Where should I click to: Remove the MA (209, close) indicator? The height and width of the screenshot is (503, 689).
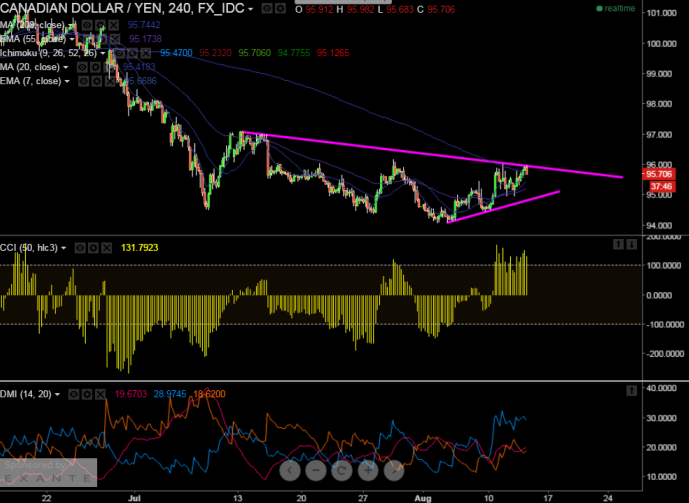pyautogui.click(x=114, y=25)
